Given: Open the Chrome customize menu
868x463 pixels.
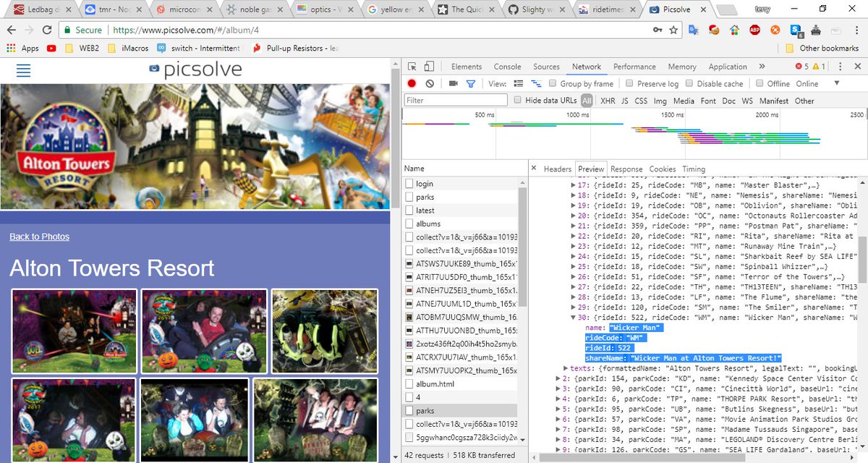Looking at the screenshot, I should coord(856,30).
